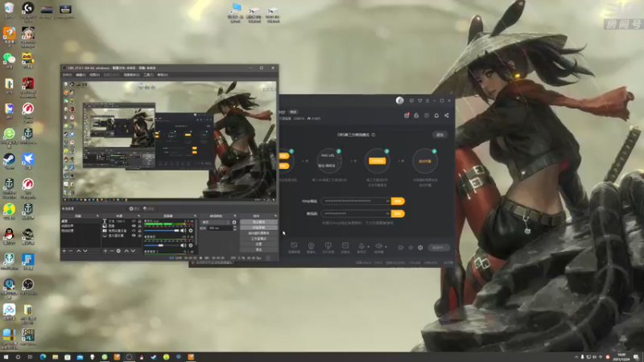Viewport: 644px width, 362px height.
Task: Lock the Text (GDI+) source
Action: pos(139,220)
